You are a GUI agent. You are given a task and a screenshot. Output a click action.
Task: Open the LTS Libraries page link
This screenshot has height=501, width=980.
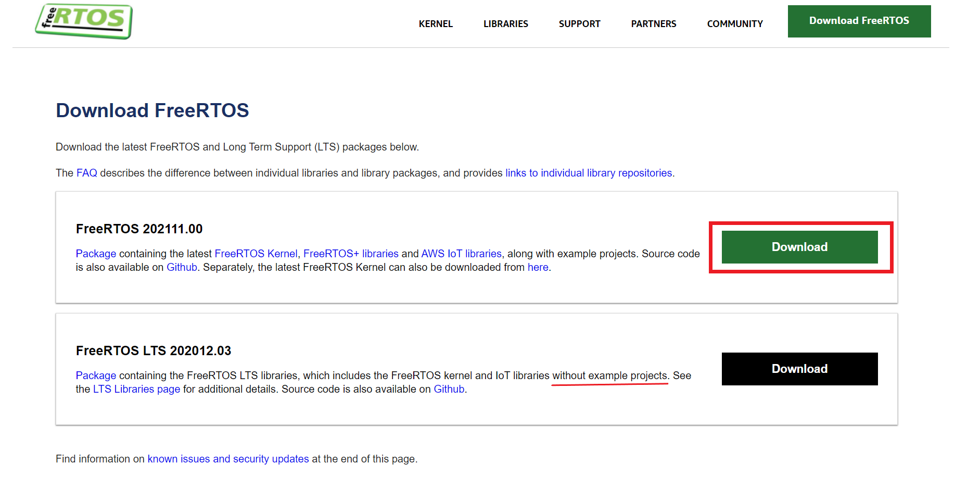point(136,389)
